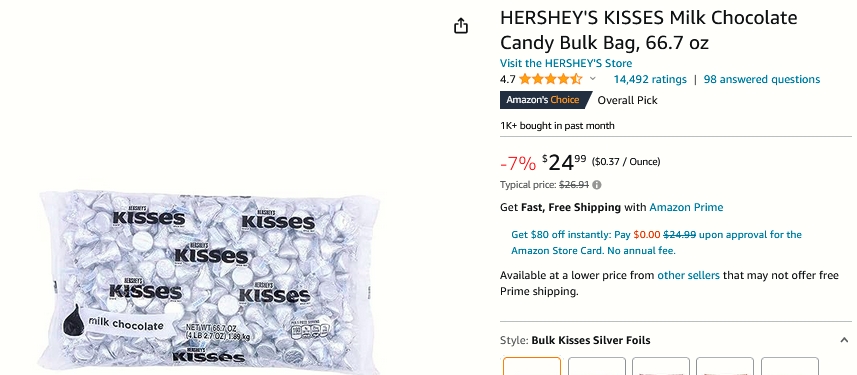The width and height of the screenshot is (857, 375).
Task: Open the 14,492 ratings link
Action: [650, 79]
